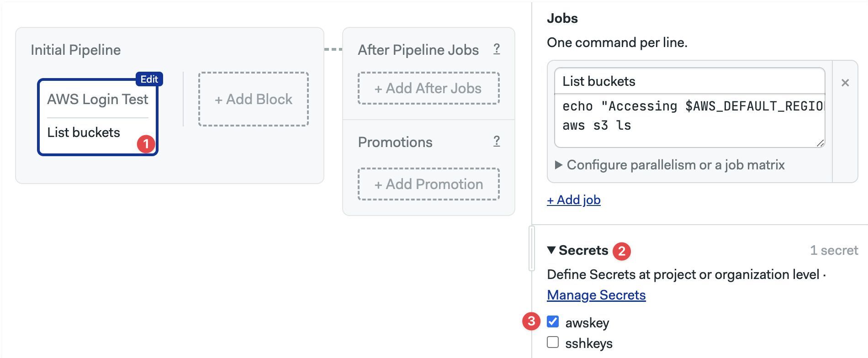Remove the List buckets job with the X
This screenshot has height=358, width=868.
point(845,83)
